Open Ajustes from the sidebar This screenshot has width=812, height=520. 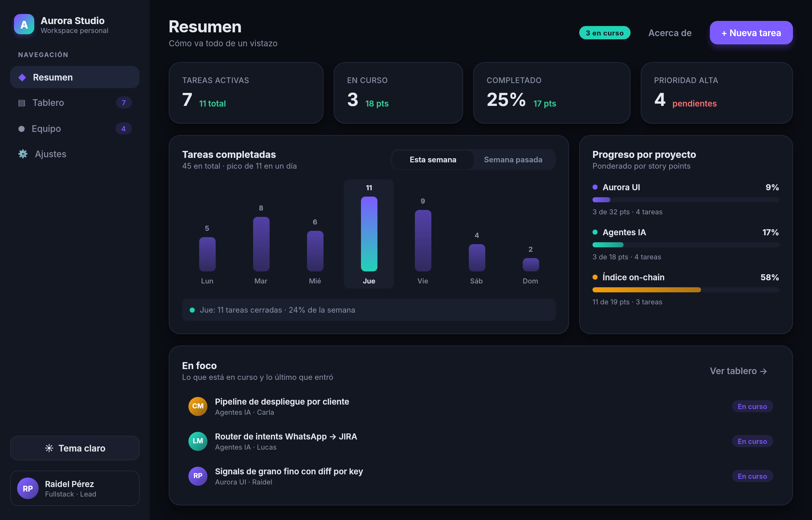[75, 154]
